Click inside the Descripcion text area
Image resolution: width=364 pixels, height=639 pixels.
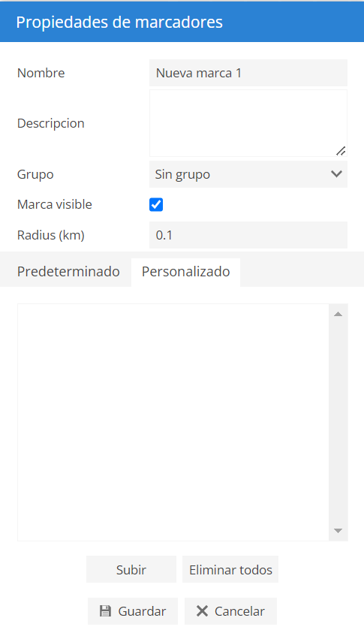pyautogui.click(x=248, y=123)
